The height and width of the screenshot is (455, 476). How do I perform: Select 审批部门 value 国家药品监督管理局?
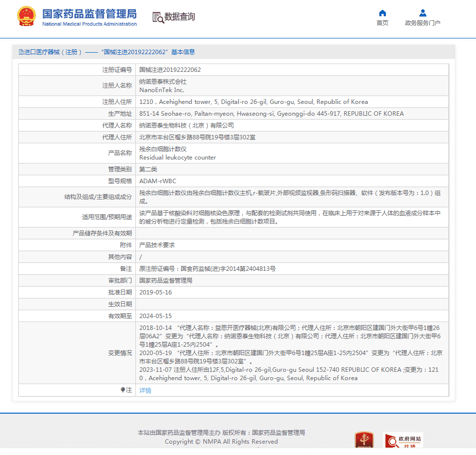[x=166, y=281]
